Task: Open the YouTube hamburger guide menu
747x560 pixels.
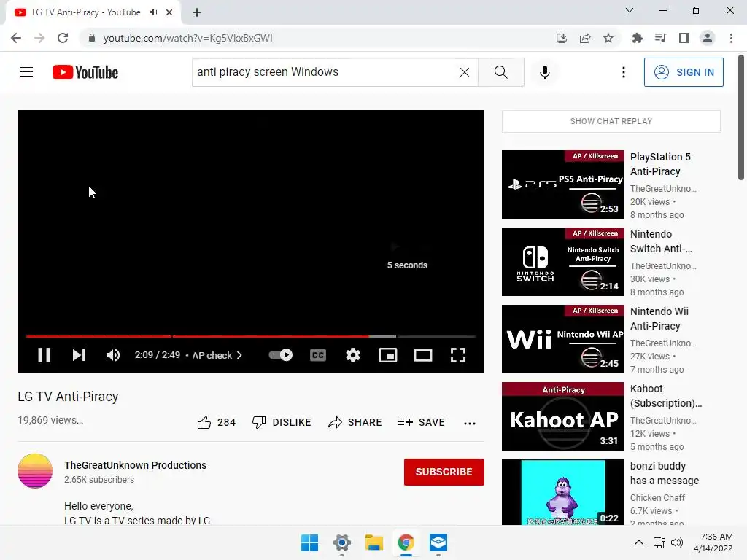Action: [x=26, y=72]
